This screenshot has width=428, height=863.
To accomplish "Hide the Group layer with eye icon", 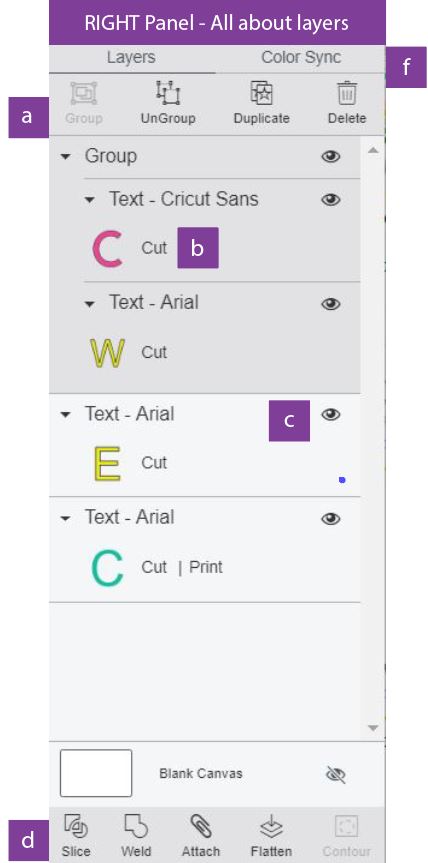I will [x=331, y=157].
